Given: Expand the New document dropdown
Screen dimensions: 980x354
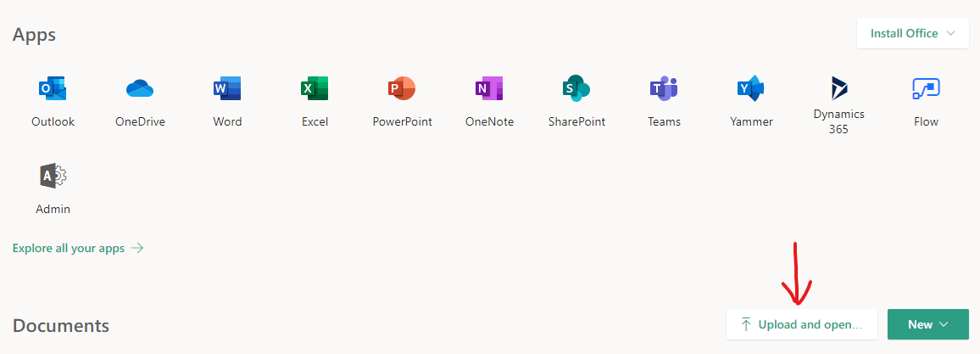Looking at the screenshot, I should click(x=928, y=324).
